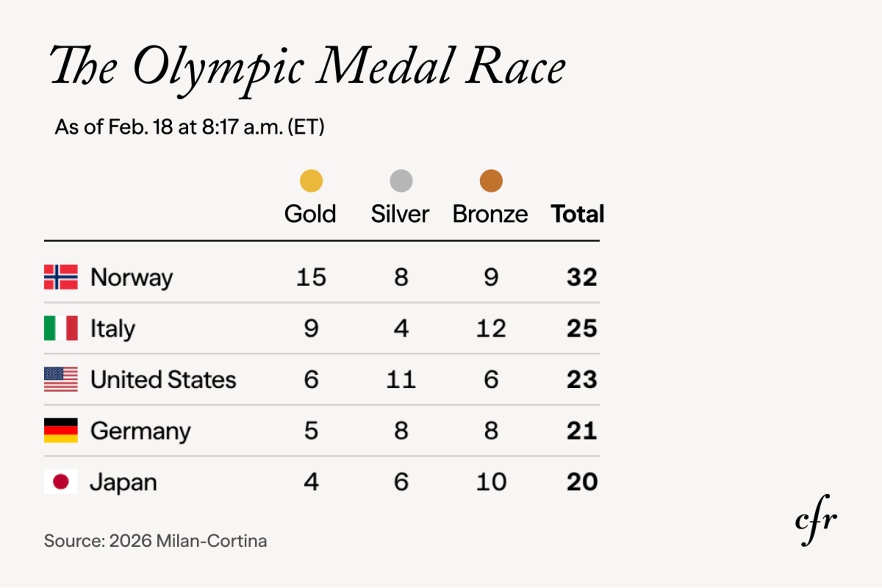
Task: Select the Bronze column header
Action: coord(490,214)
